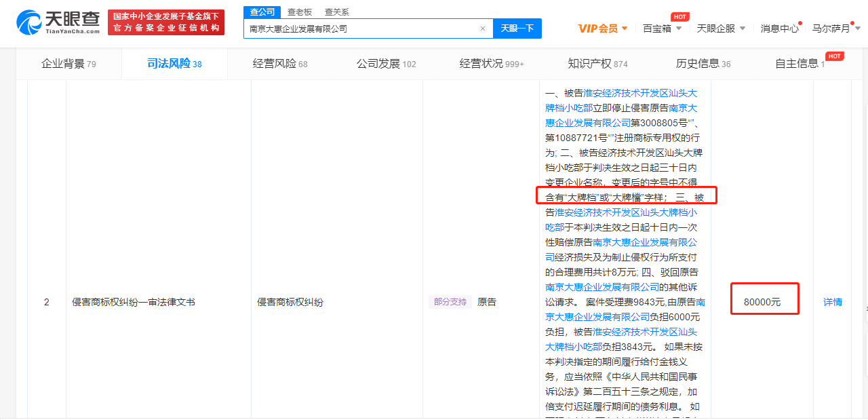
Task: Click the 部分支持 result tag
Action: click(449, 302)
